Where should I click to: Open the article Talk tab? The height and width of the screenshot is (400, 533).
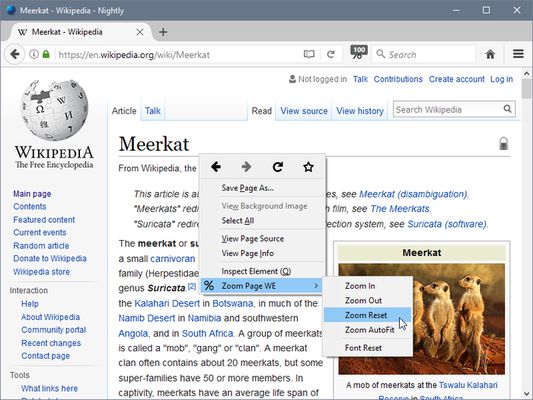click(153, 111)
